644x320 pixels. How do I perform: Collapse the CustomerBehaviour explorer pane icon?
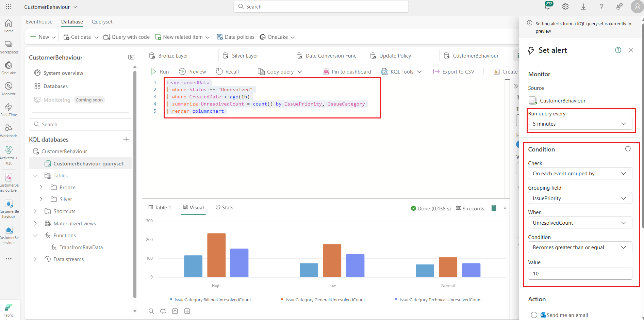[x=131, y=57]
